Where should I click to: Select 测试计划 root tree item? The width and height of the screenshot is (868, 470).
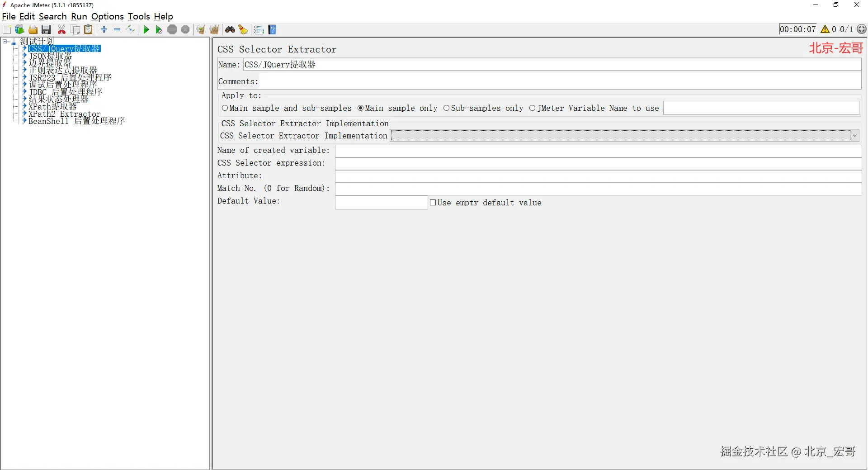tap(37, 41)
